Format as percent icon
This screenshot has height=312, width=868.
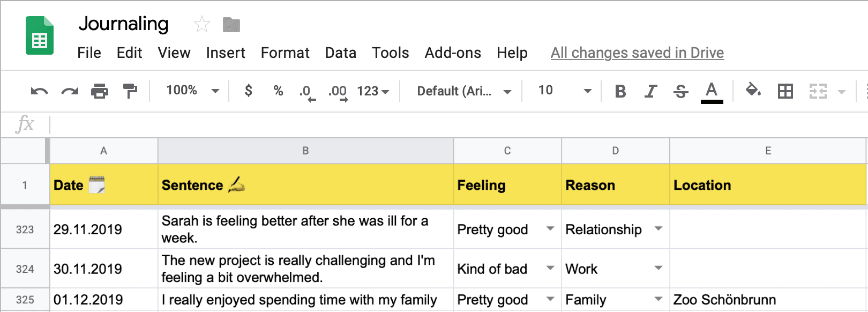[278, 91]
